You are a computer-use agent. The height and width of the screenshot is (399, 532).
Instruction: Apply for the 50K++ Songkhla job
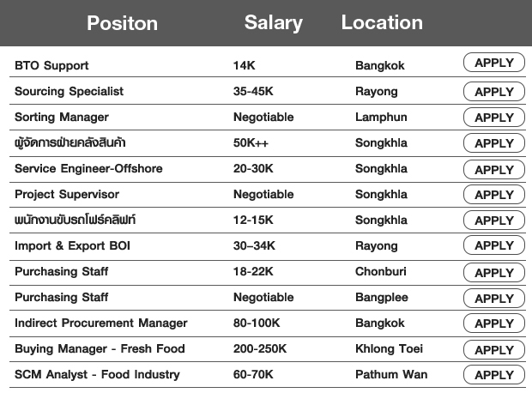[x=494, y=143]
